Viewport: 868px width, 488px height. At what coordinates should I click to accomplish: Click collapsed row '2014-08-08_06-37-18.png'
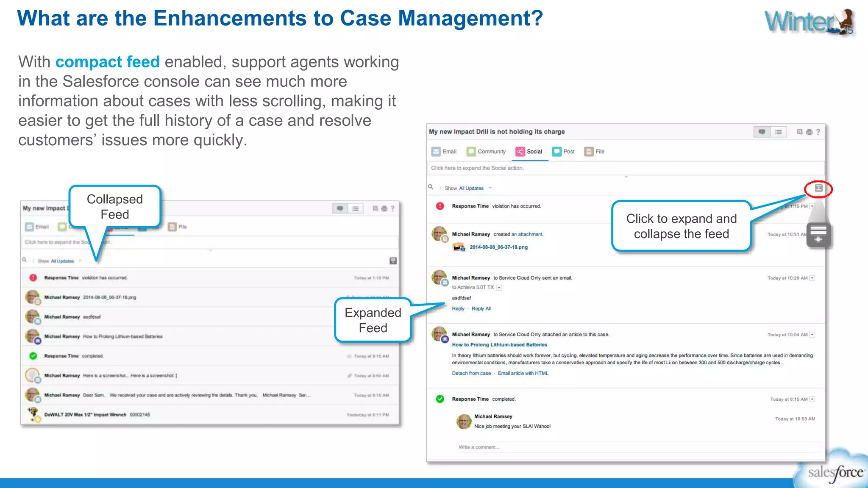210,297
